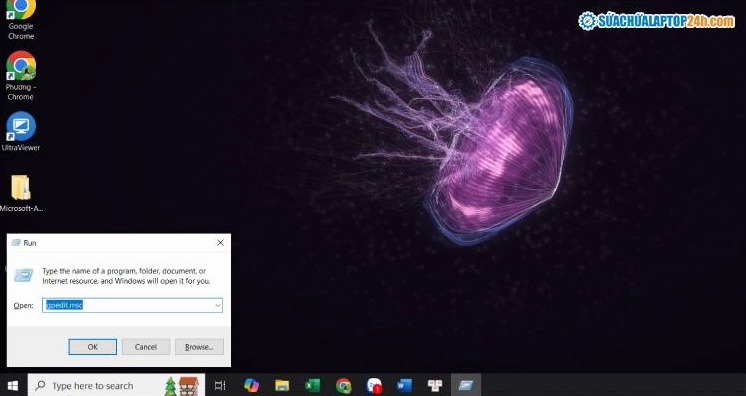This screenshot has width=746, height=396.
Task: Expand the Open combo box dropdown arrow
Action: pyautogui.click(x=217, y=306)
